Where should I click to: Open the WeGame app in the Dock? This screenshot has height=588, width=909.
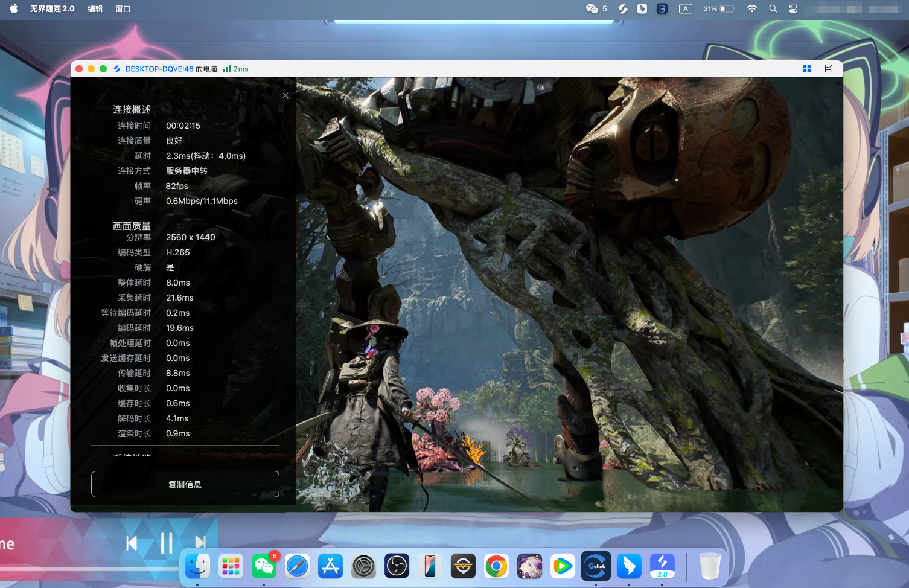(x=464, y=566)
